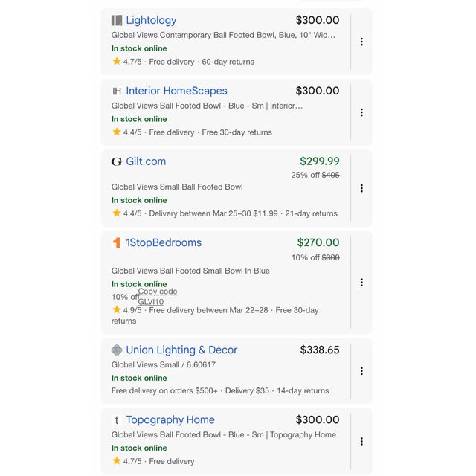
Task: Open the three-dot menu for Gilt.com listing
Action: 361,188
